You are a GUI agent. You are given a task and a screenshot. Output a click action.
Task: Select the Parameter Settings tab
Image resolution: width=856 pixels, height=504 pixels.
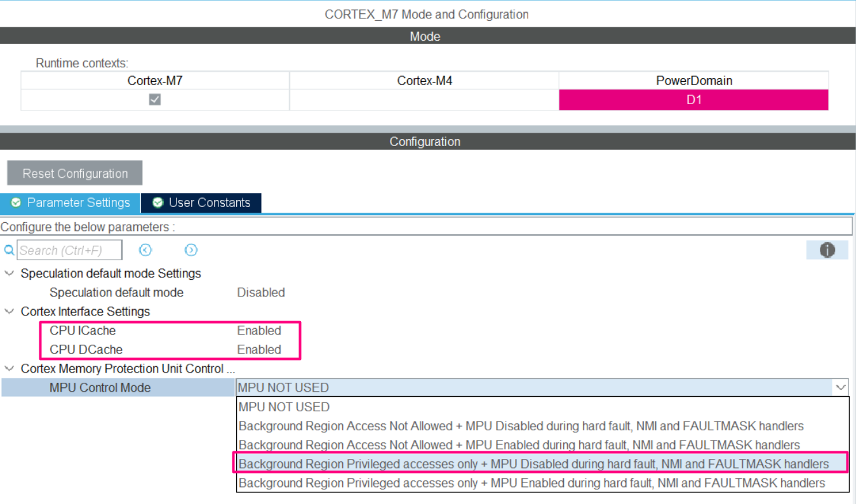[x=70, y=202]
